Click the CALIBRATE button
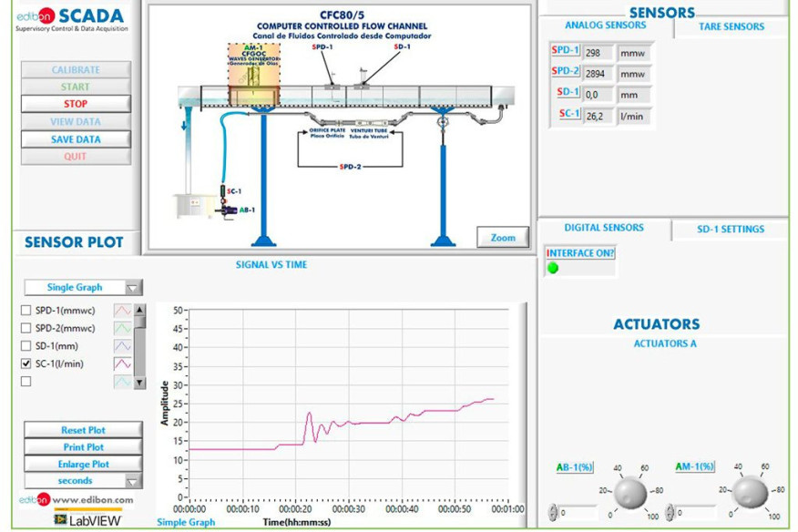This screenshot has width=798, height=532. [x=76, y=70]
